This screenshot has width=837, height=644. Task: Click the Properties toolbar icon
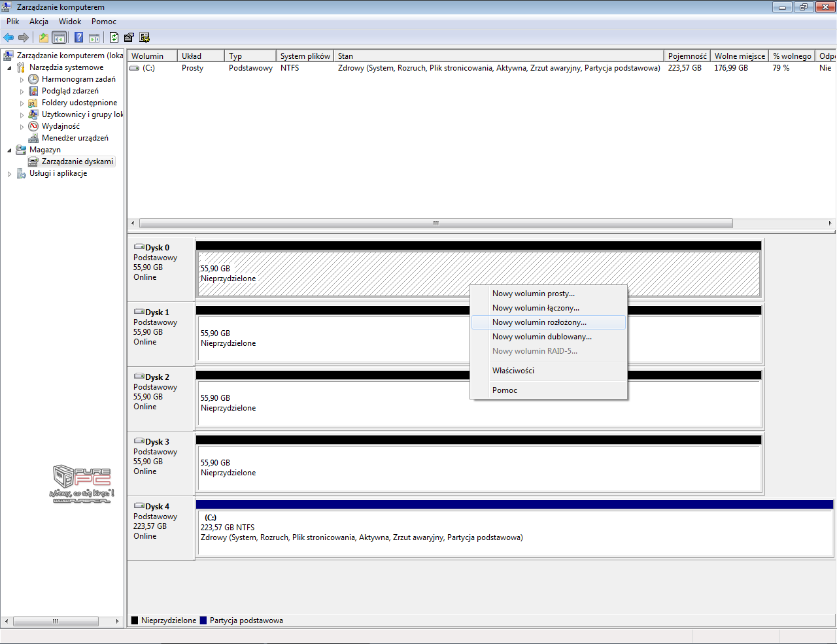pyautogui.click(x=129, y=38)
